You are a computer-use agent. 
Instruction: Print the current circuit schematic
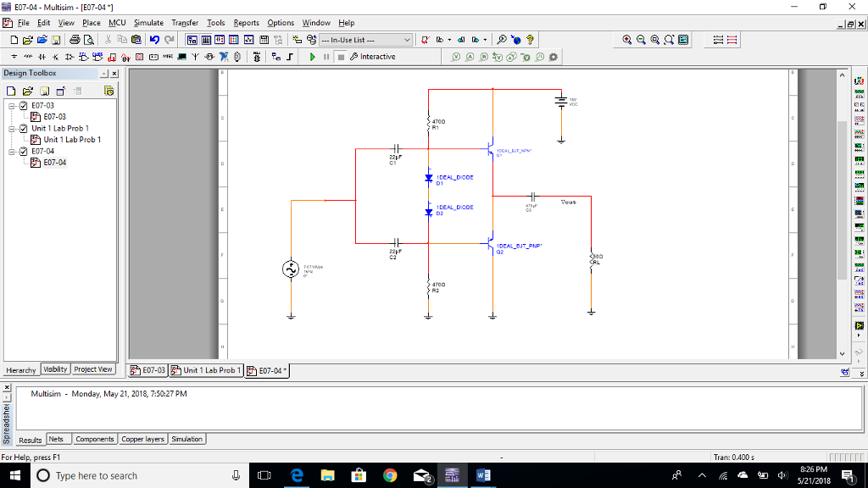click(x=73, y=39)
